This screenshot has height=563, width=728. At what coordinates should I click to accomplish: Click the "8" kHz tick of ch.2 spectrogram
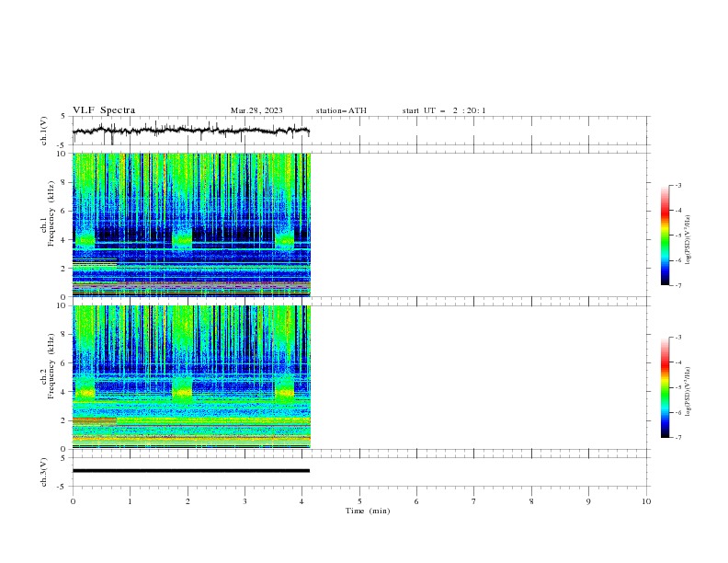pos(64,335)
